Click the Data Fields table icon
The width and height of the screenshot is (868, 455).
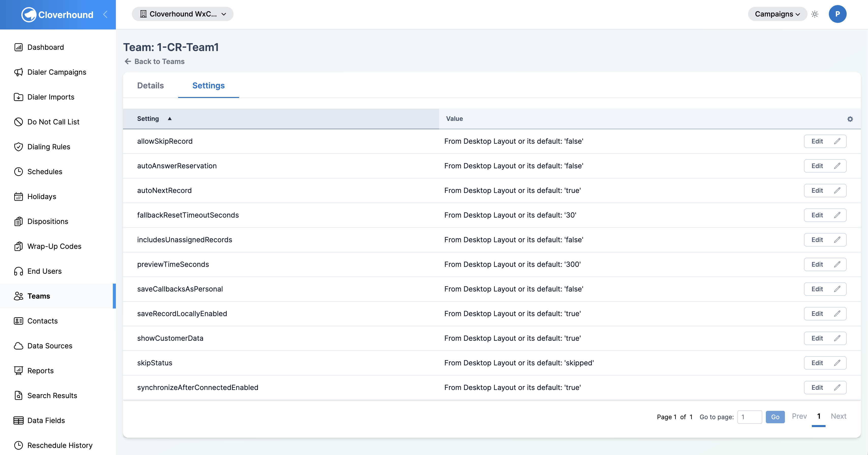coord(19,421)
